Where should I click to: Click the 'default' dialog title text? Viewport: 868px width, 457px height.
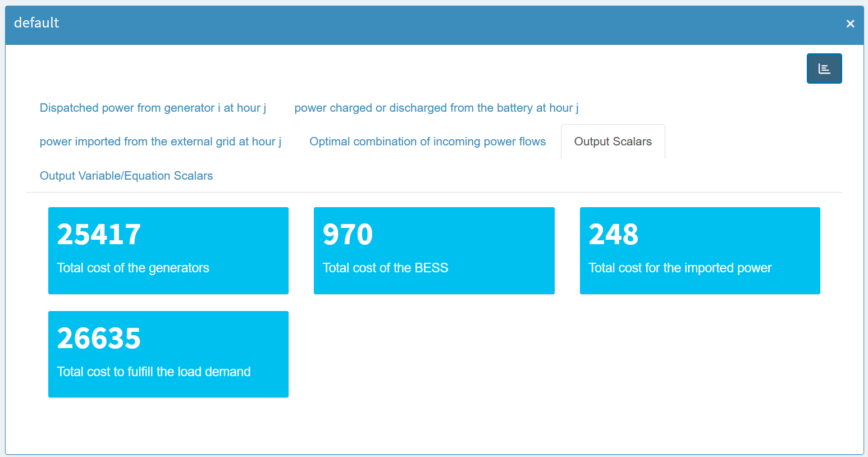coord(36,23)
